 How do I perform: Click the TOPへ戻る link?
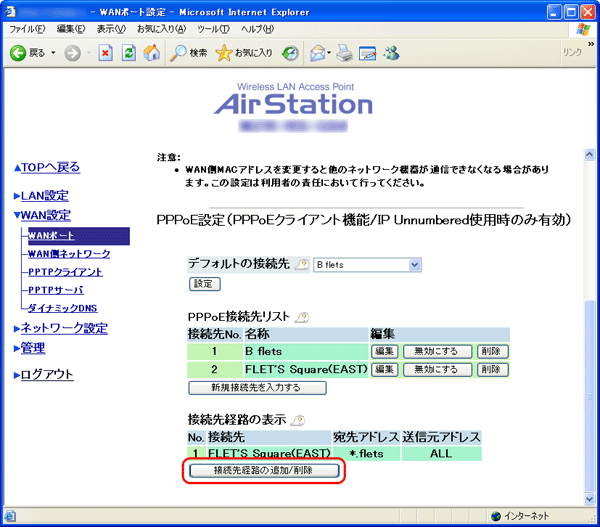[51, 167]
